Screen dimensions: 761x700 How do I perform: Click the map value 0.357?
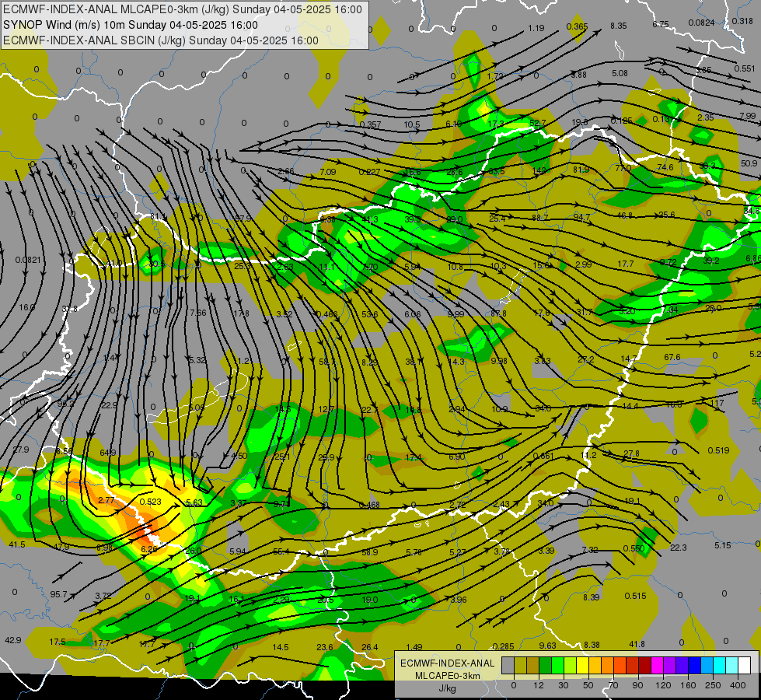click(x=370, y=125)
